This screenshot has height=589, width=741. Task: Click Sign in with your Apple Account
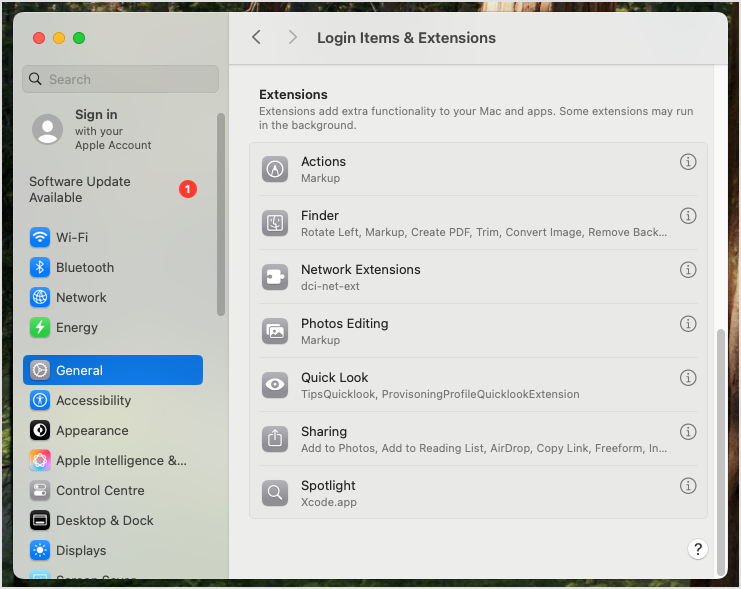113,129
